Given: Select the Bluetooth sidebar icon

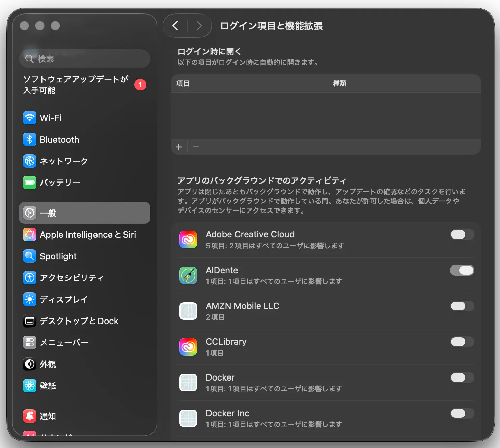Looking at the screenshot, I should pos(30,139).
